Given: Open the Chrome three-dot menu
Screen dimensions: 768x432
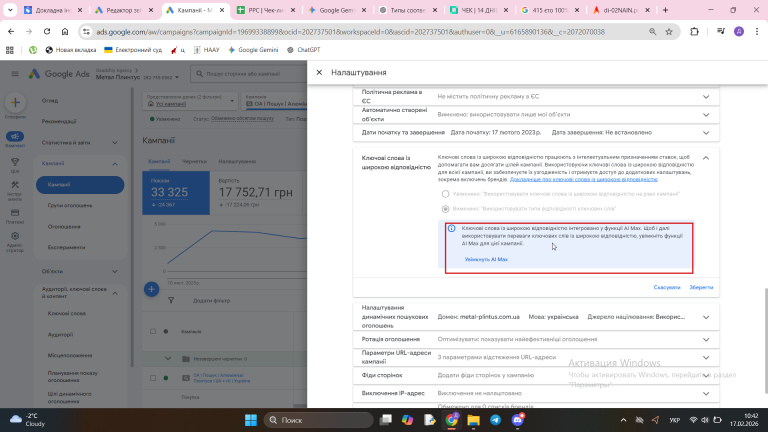Looking at the screenshot, I should (x=757, y=32).
